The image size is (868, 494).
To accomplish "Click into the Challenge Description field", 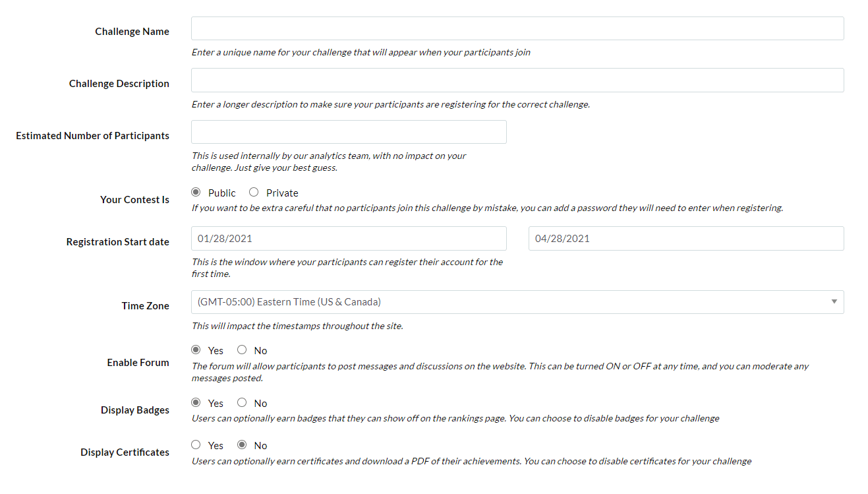I will click(x=517, y=80).
